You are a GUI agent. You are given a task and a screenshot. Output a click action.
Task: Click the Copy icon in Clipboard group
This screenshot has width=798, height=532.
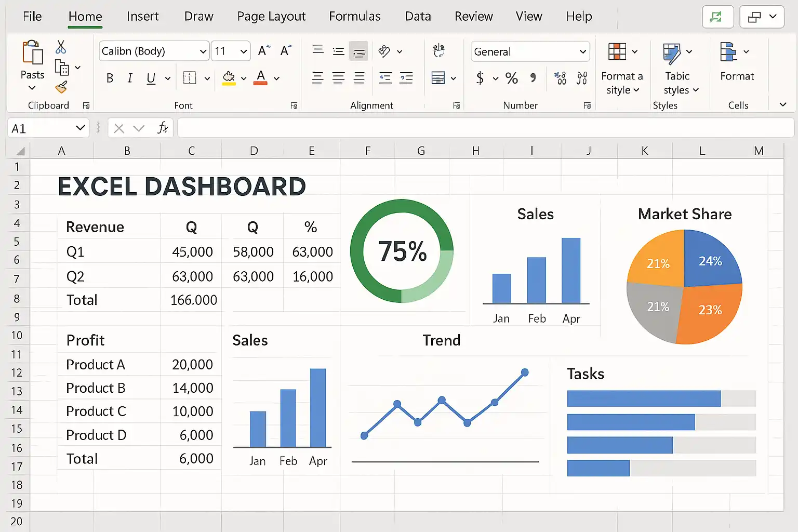(x=62, y=68)
